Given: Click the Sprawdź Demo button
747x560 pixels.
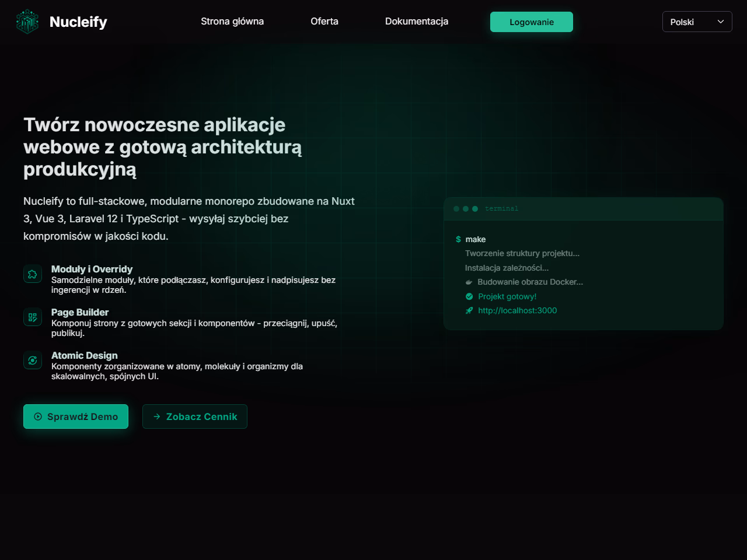Looking at the screenshot, I should 76,416.
